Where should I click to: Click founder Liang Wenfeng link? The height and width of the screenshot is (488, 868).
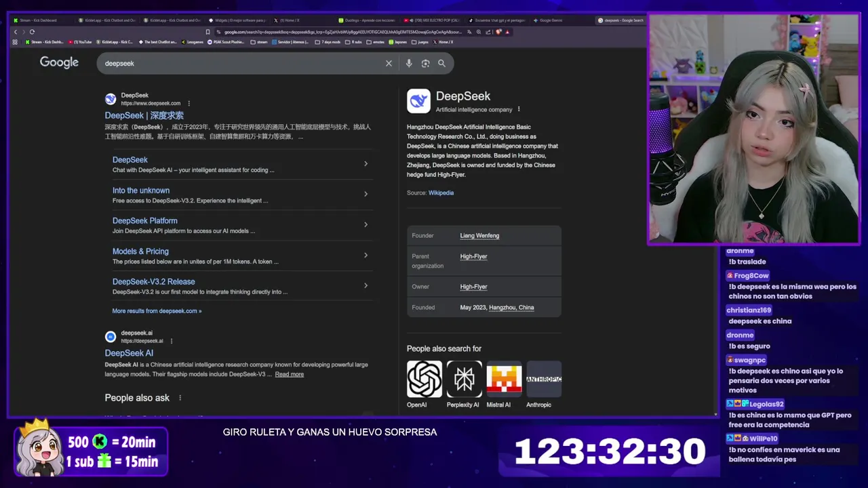point(479,235)
